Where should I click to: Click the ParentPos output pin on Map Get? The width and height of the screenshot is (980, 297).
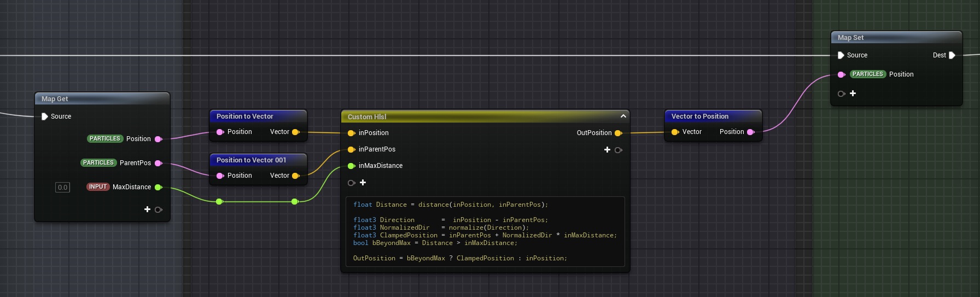click(x=159, y=163)
